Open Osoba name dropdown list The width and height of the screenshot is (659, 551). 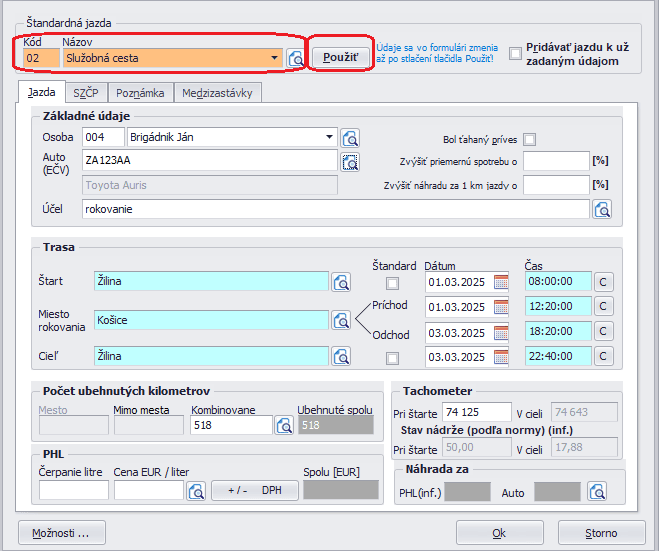(330, 137)
